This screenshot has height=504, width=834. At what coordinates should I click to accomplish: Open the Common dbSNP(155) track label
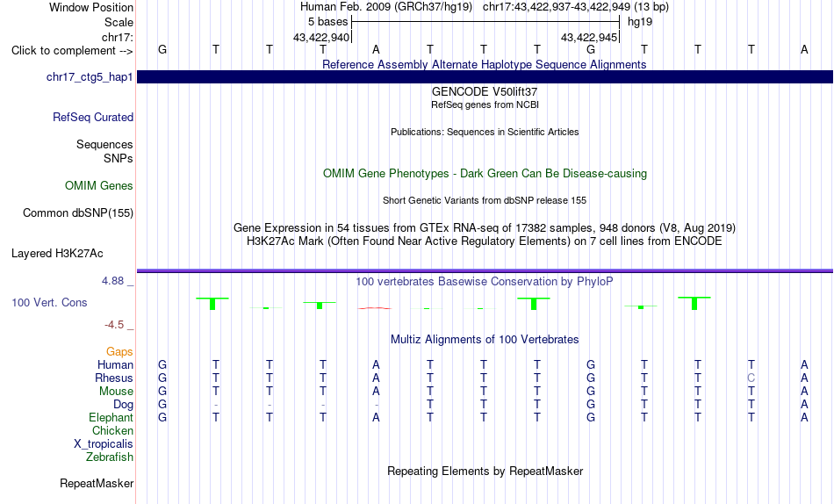click(x=78, y=212)
